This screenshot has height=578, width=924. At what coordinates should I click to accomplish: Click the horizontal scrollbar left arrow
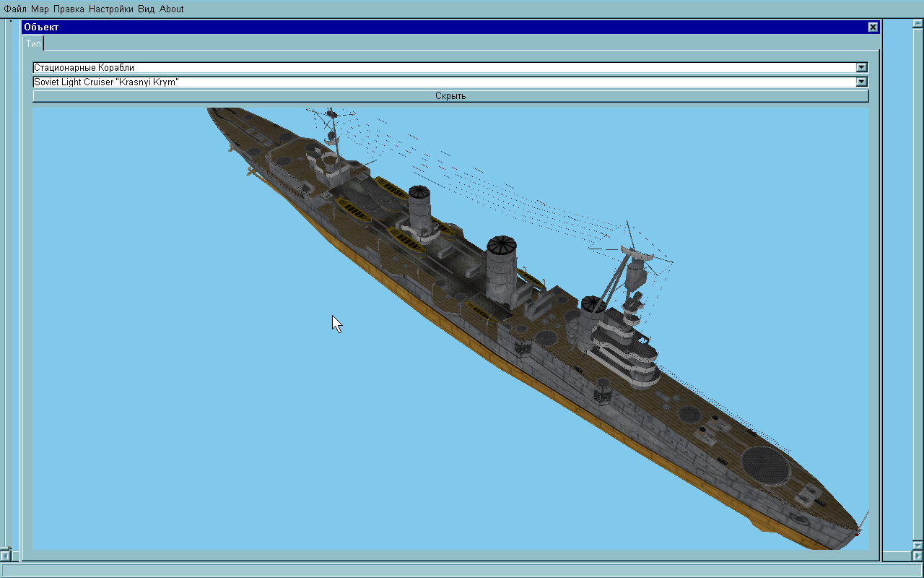coord(5,556)
